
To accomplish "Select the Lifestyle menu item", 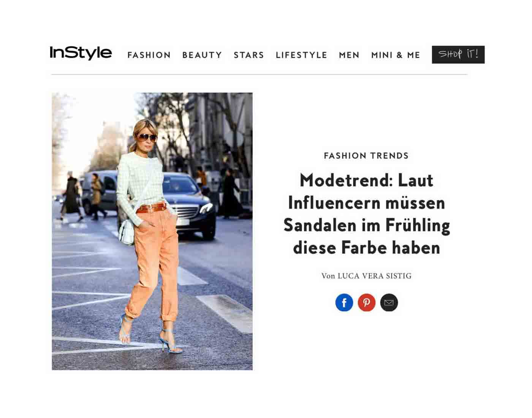I will point(302,55).
